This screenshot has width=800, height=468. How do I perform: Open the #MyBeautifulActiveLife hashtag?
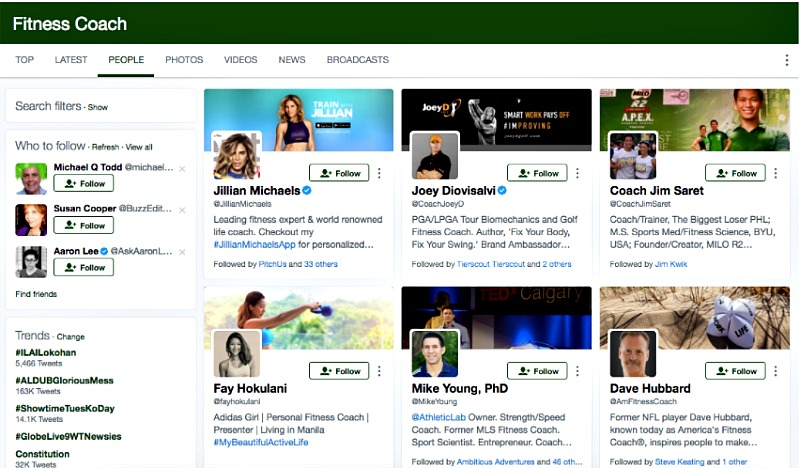click(x=261, y=442)
